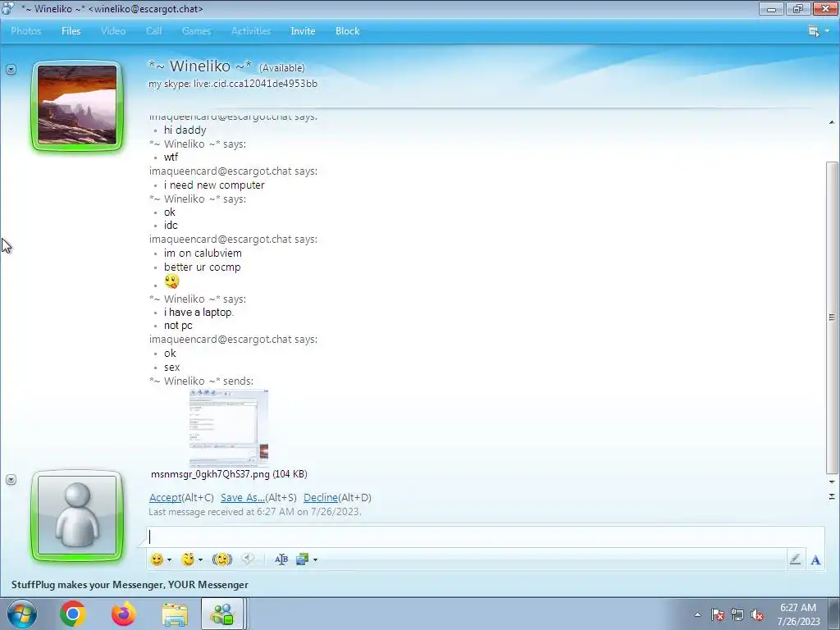Viewport: 840px width, 630px height.
Task: Accept the incoming file transfer
Action: click(x=165, y=498)
